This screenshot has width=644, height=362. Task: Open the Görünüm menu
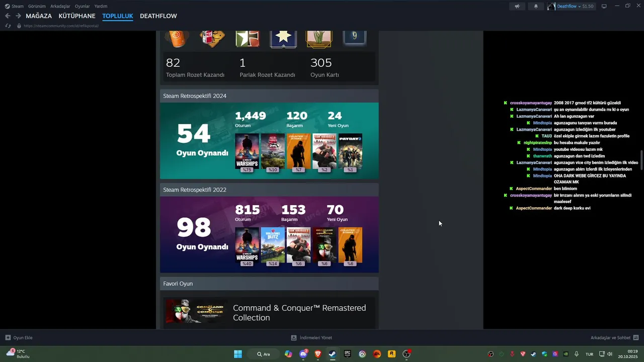pyautogui.click(x=37, y=6)
